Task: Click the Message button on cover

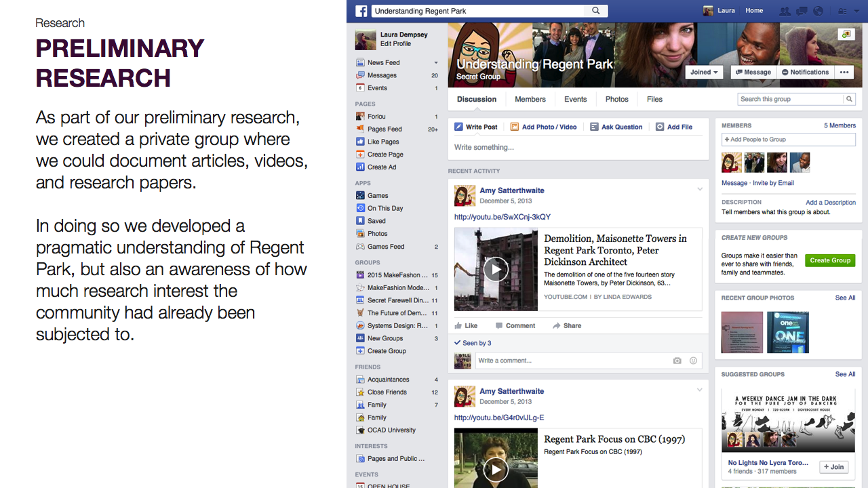Action: tap(753, 72)
